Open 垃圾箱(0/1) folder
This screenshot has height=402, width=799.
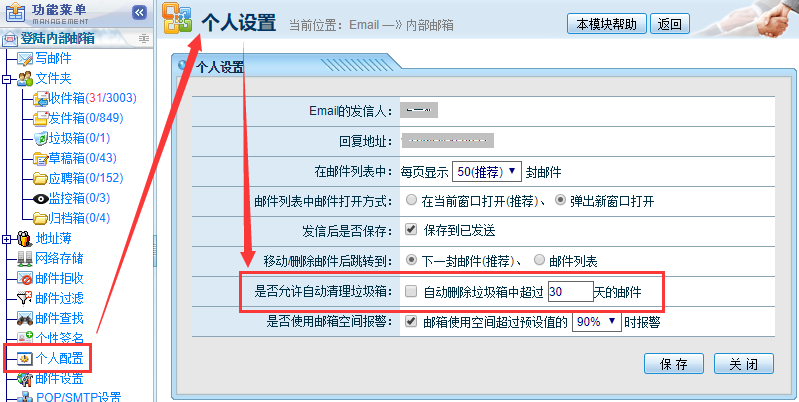click(79, 138)
